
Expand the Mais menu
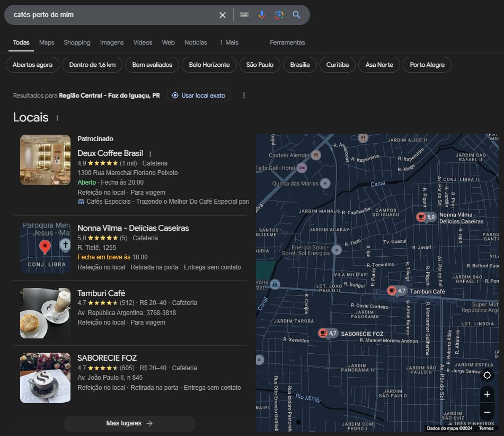click(229, 42)
